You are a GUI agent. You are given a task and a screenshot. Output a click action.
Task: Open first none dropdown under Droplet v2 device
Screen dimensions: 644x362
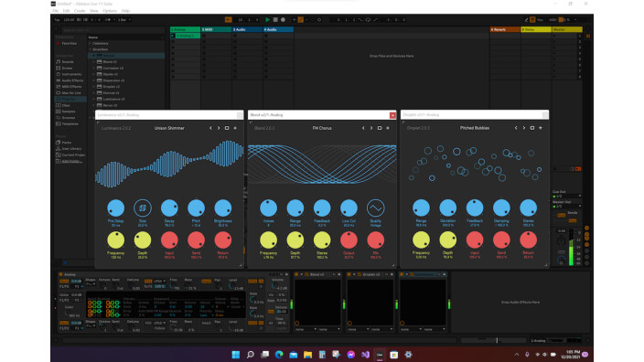click(359, 329)
